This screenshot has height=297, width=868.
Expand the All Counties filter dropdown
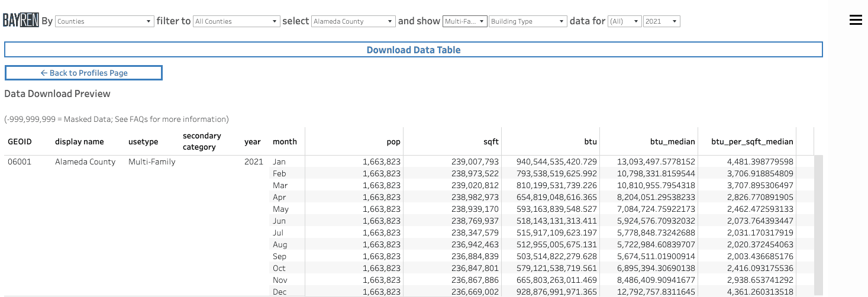pyautogui.click(x=235, y=21)
